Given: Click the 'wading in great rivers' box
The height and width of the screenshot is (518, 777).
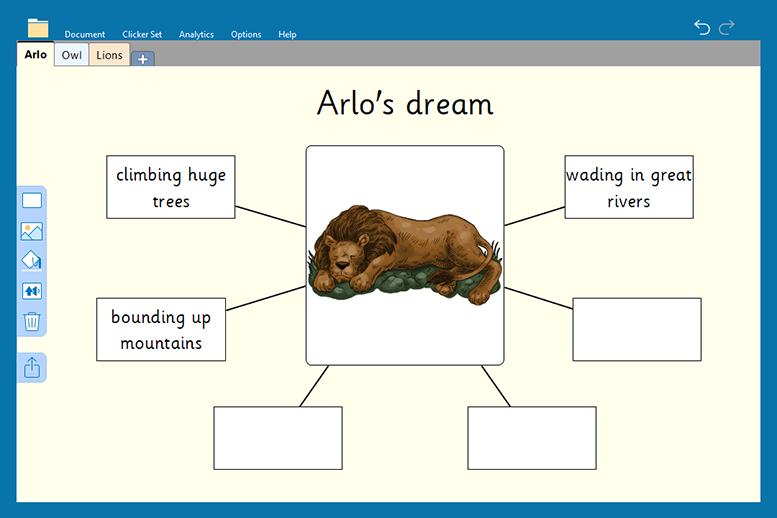Looking at the screenshot, I should coord(628,187).
